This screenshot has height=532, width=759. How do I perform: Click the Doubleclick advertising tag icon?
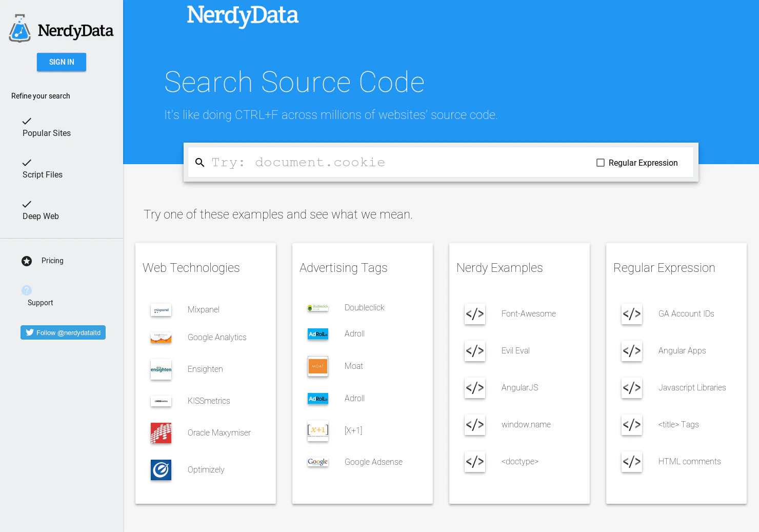click(317, 307)
